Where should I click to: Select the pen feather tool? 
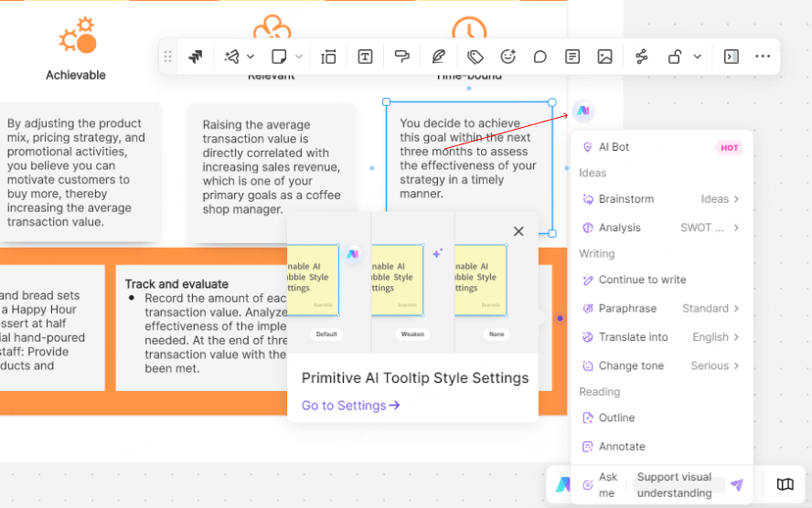[x=439, y=57]
